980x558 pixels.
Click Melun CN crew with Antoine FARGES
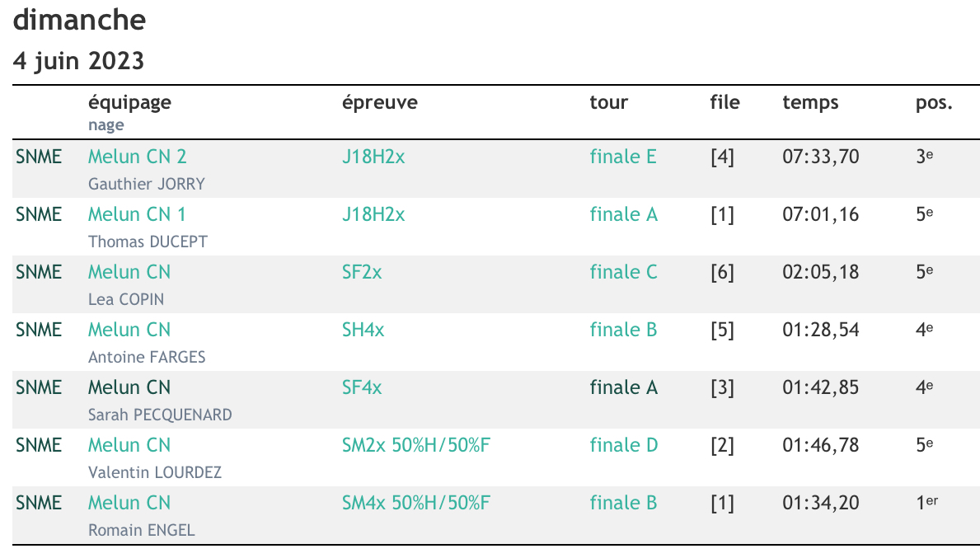tap(129, 330)
